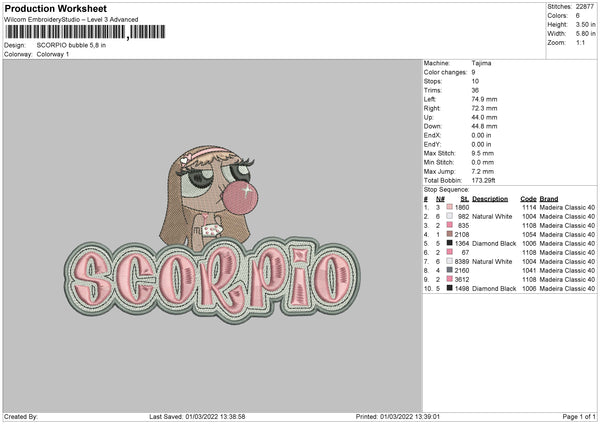Viewport: 600px width, 424px height.
Task: Click the Printed timestamp in footer
Action: tap(398, 416)
